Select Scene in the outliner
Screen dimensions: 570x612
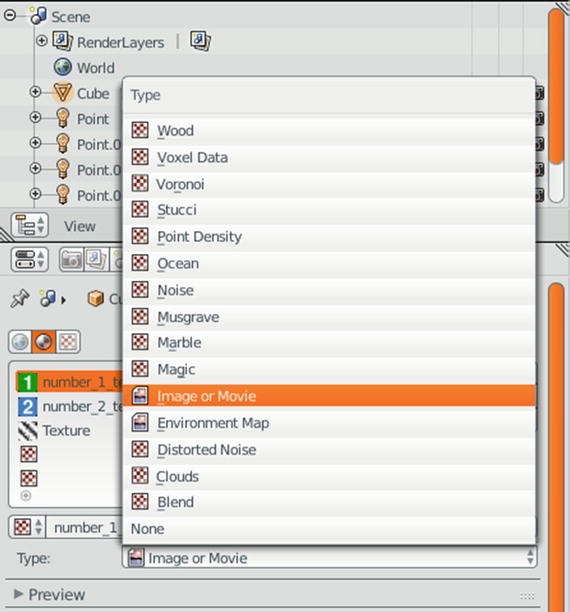pos(71,17)
